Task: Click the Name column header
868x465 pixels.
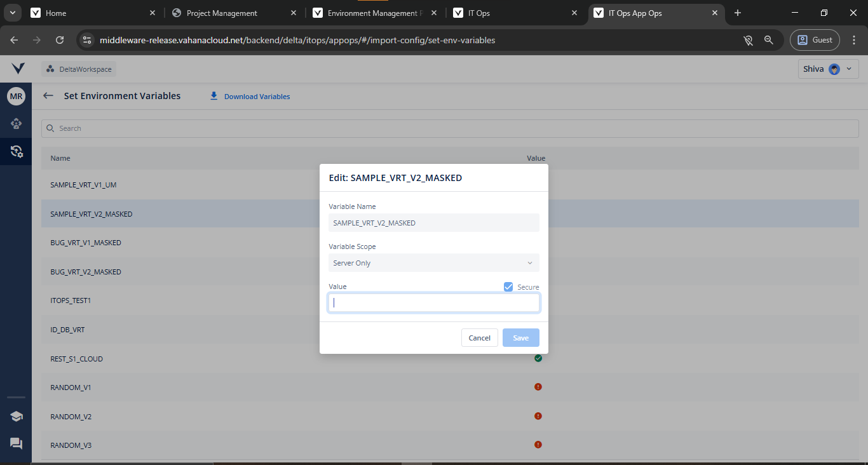Action: 60,158
